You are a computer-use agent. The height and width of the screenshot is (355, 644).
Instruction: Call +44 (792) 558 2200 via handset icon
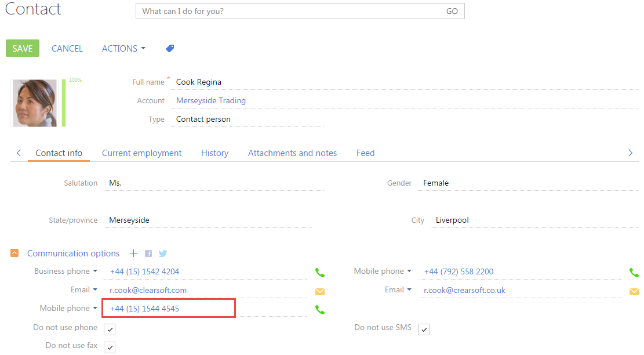pos(634,272)
